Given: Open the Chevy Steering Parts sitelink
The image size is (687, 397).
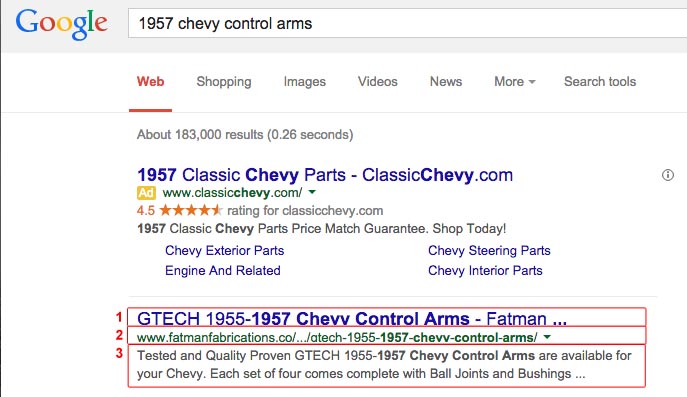Looking at the screenshot, I should 489,250.
